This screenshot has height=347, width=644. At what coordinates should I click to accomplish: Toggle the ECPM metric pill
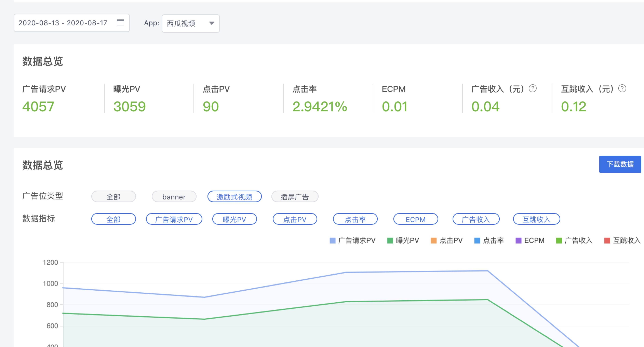coord(415,219)
